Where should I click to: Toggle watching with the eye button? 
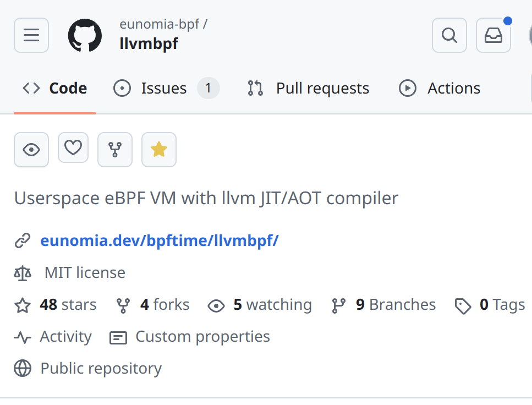point(31,150)
